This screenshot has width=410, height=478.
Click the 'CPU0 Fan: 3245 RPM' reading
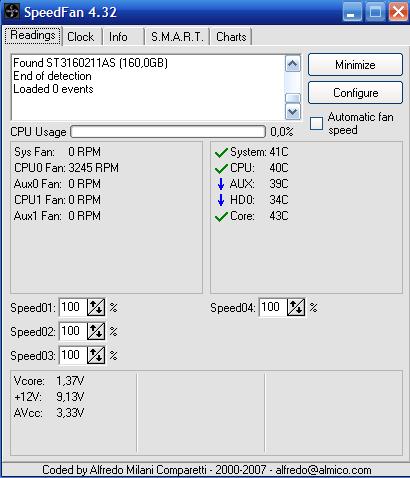(x=66, y=168)
